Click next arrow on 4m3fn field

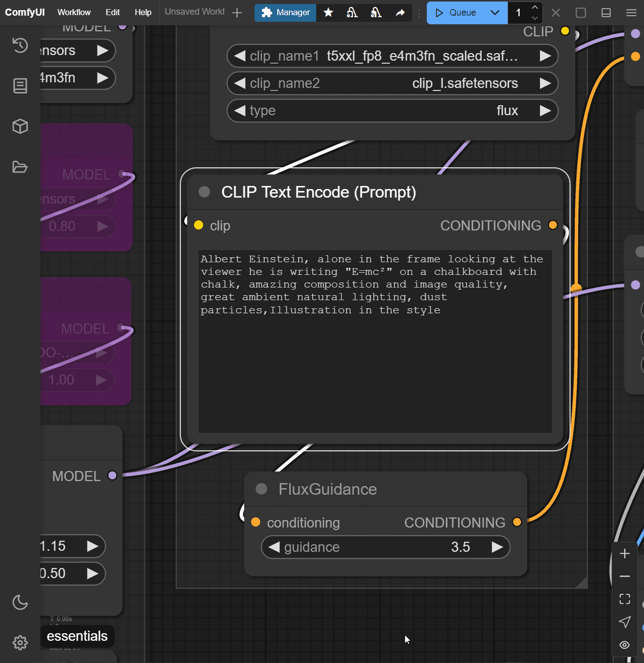103,78
